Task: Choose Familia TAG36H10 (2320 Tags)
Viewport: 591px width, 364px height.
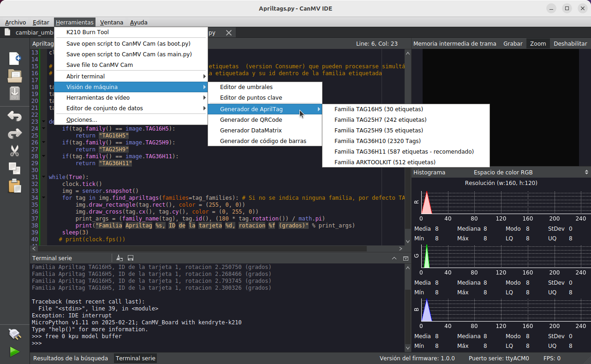Action: point(406,141)
